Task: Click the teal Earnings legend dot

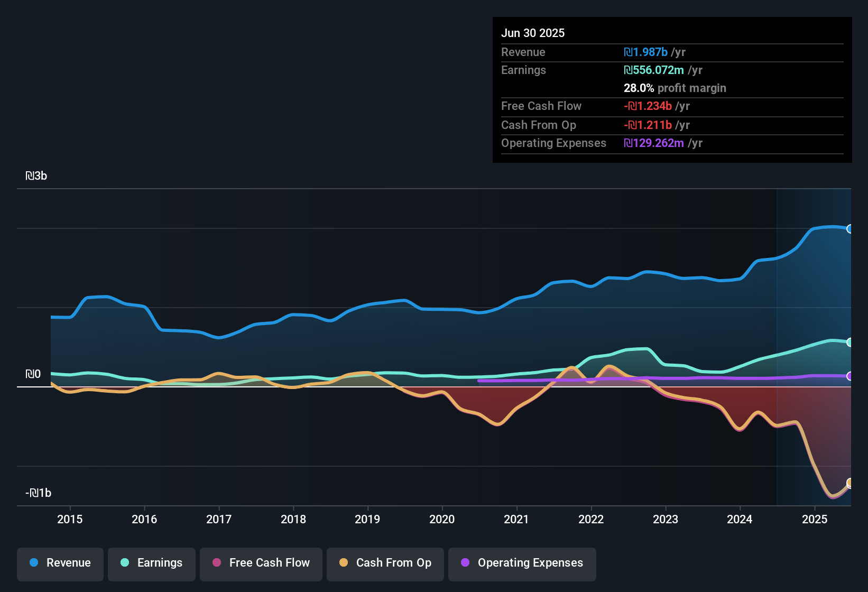Action: pyautogui.click(x=125, y=563)
